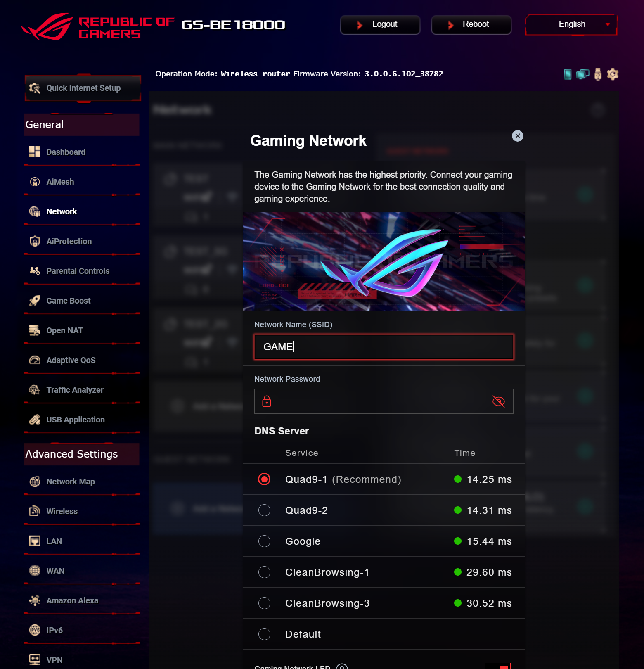The width and height of the screenshot is (644, 669).
Task: Click the Service column header
Action: (x=302, y=453)
